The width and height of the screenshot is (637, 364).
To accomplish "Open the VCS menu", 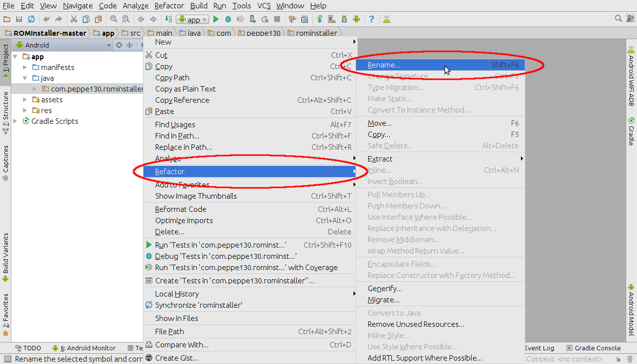I will pos(264,6).
